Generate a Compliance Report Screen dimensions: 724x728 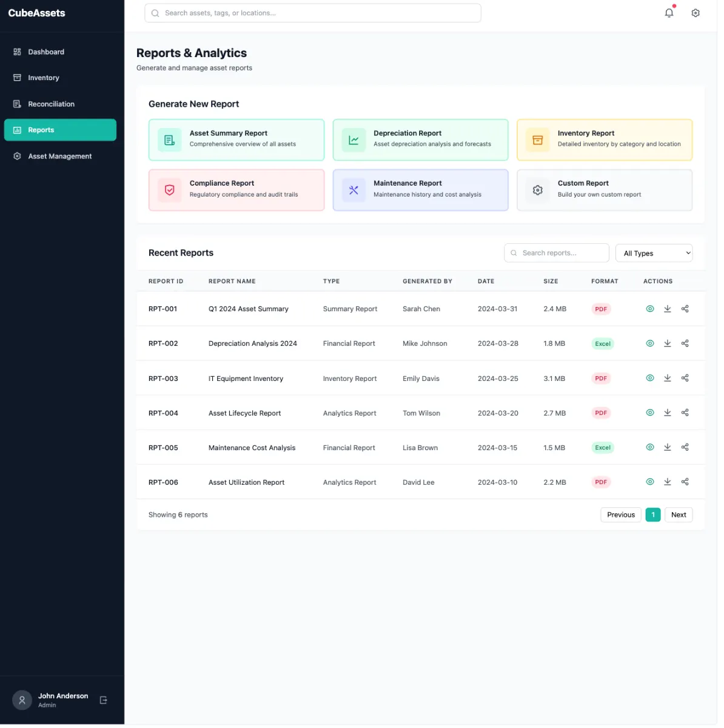pyautogui.click(x=236, y=190)
